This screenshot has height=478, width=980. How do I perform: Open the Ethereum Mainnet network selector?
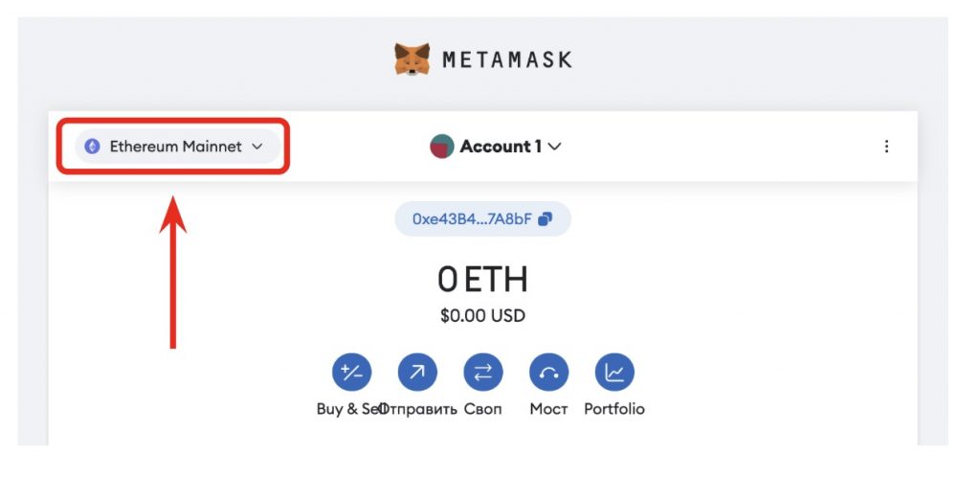coord(177,147)
